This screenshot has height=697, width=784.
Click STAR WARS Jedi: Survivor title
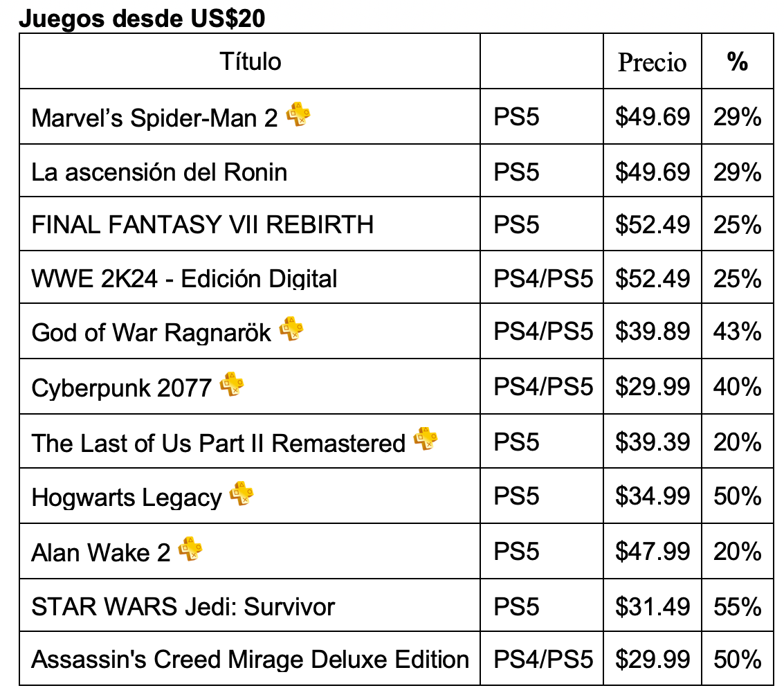[183, 606]
